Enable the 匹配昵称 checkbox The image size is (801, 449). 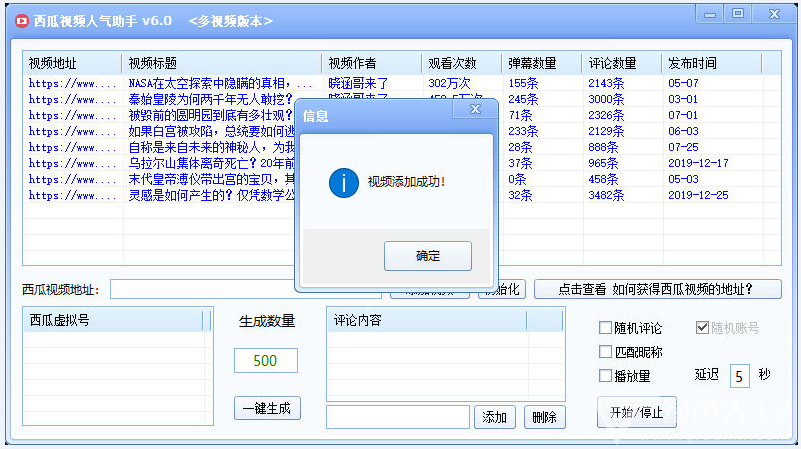tap(605, 351)
